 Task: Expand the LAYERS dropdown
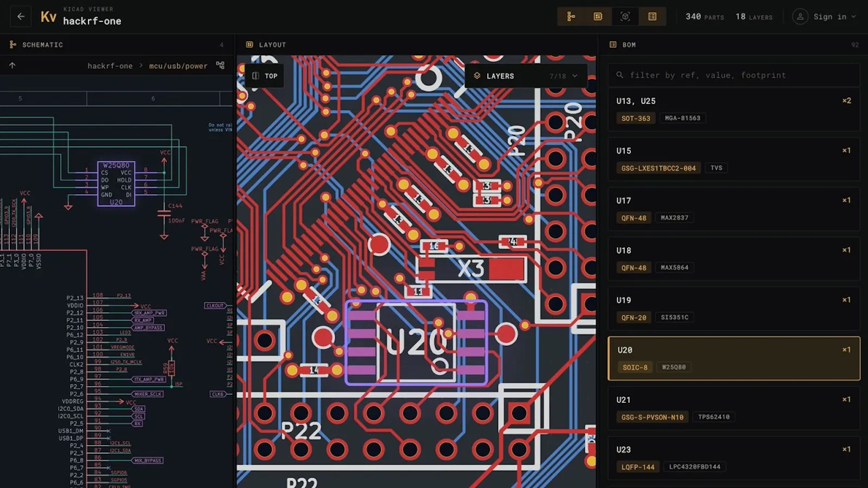tap(526, 76)
